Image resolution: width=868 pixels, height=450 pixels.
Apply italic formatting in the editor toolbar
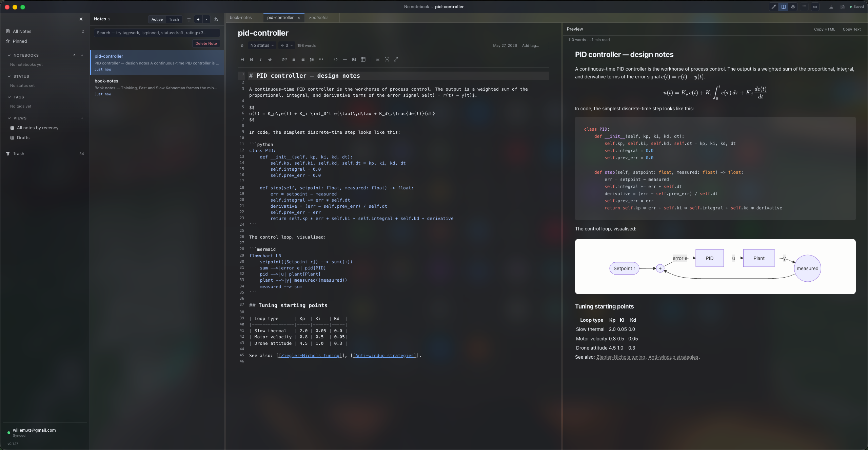pos(260,59)
